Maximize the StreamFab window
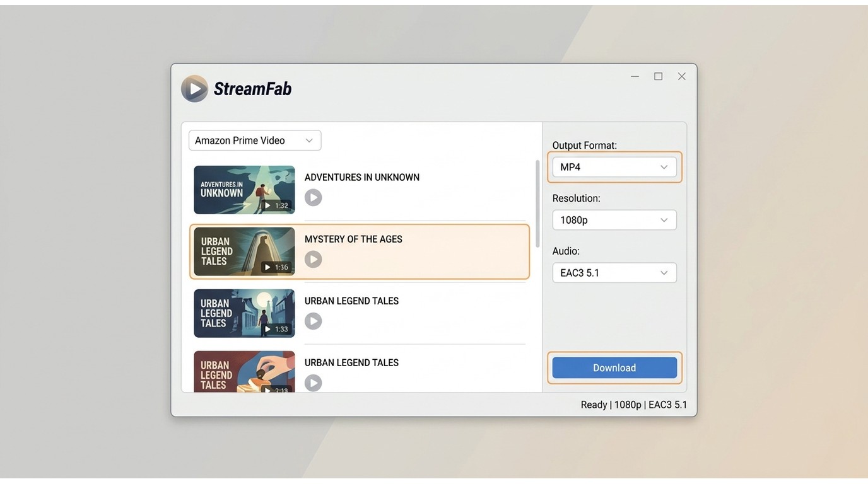 658,76
